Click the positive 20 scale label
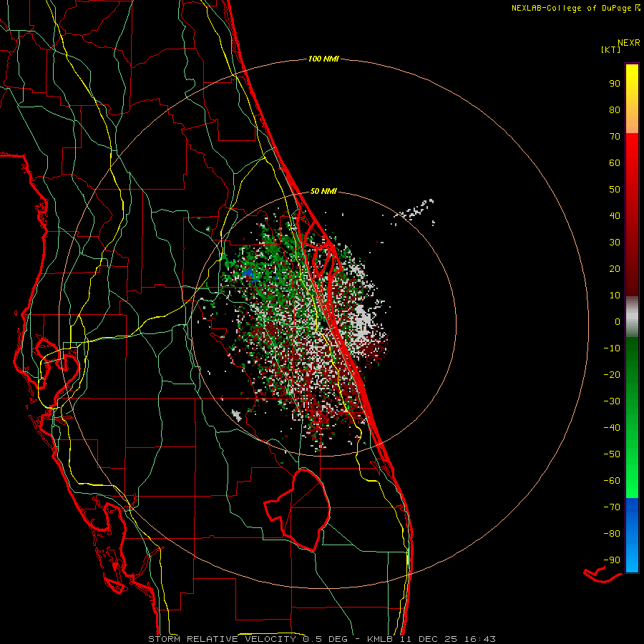The height and width of the screenshot is (644, 644). tap(615, 268)
